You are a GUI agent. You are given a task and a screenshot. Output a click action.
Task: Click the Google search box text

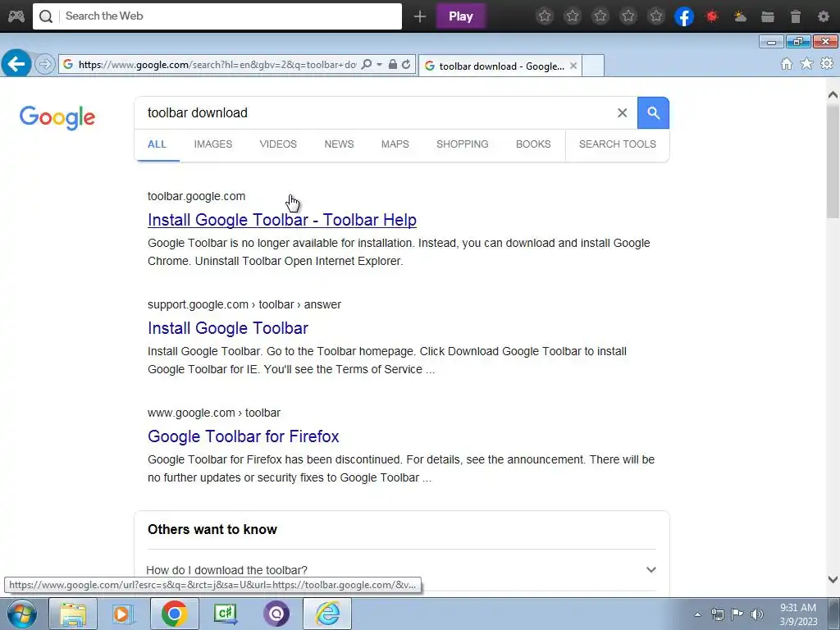pos(198,113)
